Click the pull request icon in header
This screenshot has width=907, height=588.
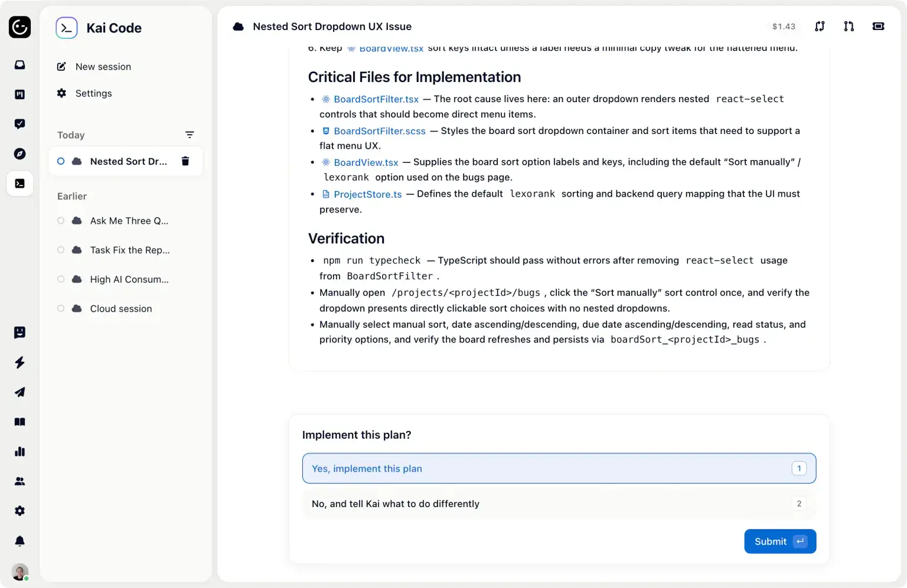click(849, 26)
